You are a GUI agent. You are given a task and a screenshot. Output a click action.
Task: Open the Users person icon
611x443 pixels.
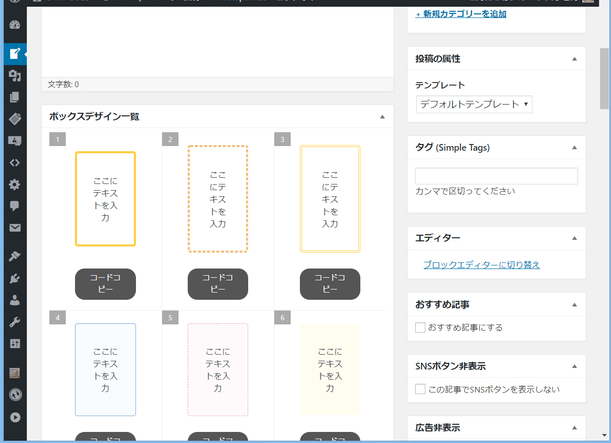point(15,300)
